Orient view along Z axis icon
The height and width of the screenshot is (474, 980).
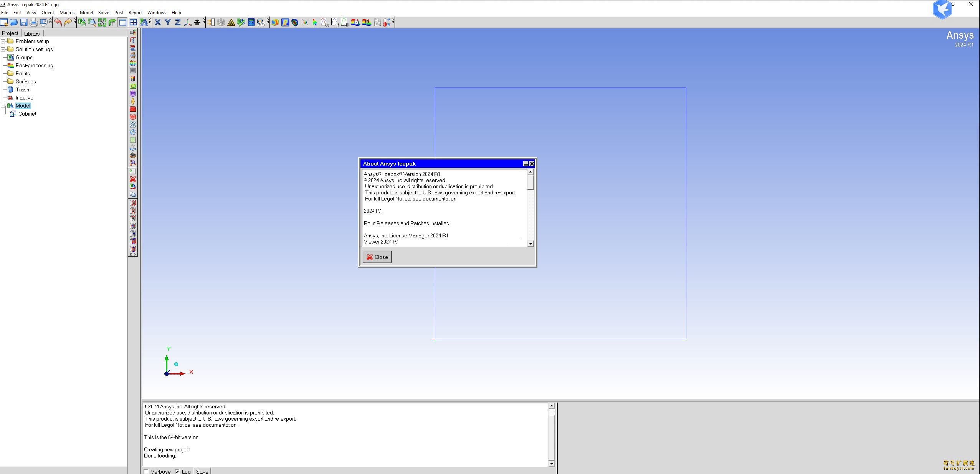(177, 22)
